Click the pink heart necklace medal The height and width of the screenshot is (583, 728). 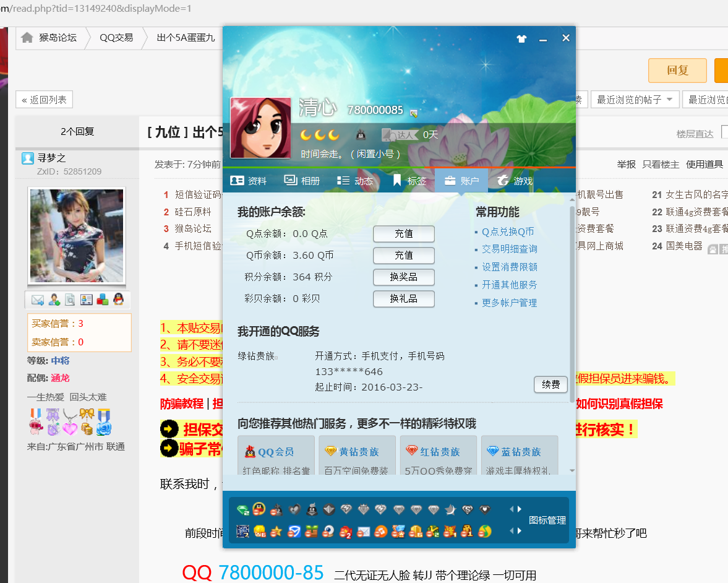click(70, 422)
